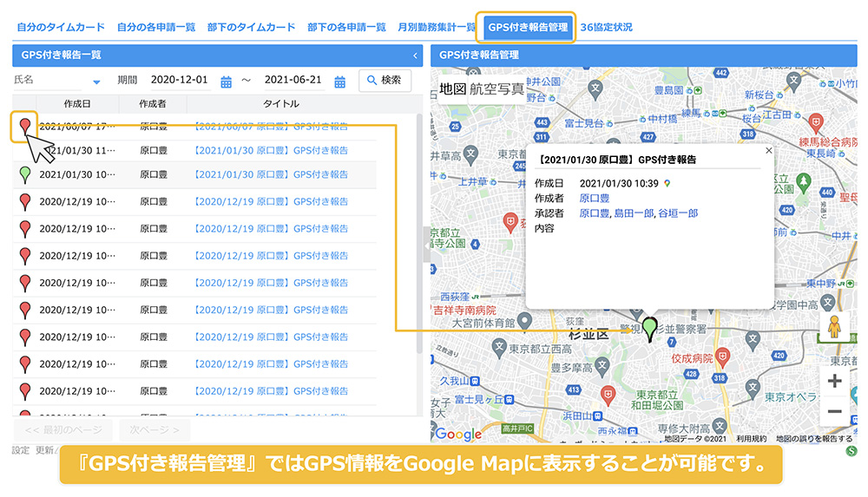Click green pin of 2021/01/30 10 row
The height and width of the screenshot is (497, 868).
[x=25, y=175]
